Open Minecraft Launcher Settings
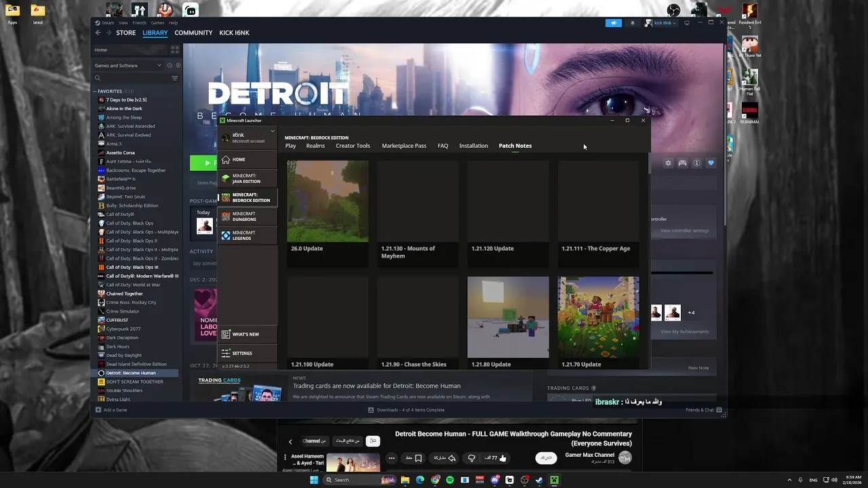 pos(248,353)
